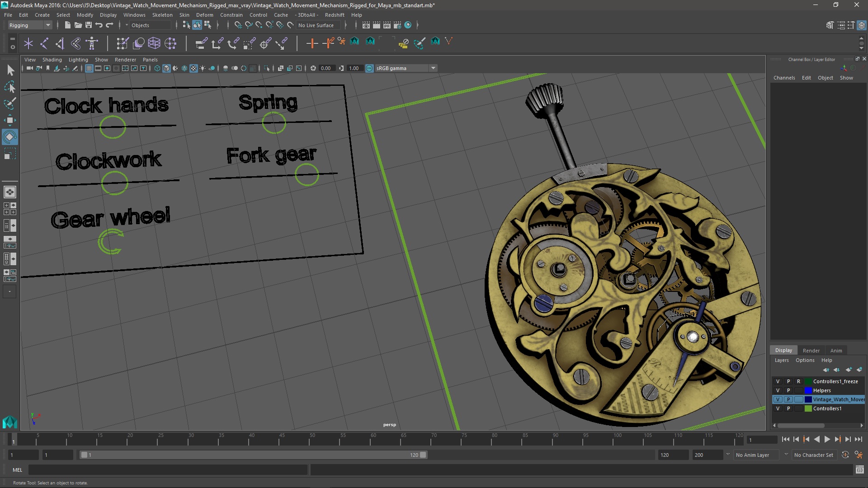This screenshot has width=868, height=488.
Task: Open the Deform menu
Action: pyautogui.click(x=204, y=15)
